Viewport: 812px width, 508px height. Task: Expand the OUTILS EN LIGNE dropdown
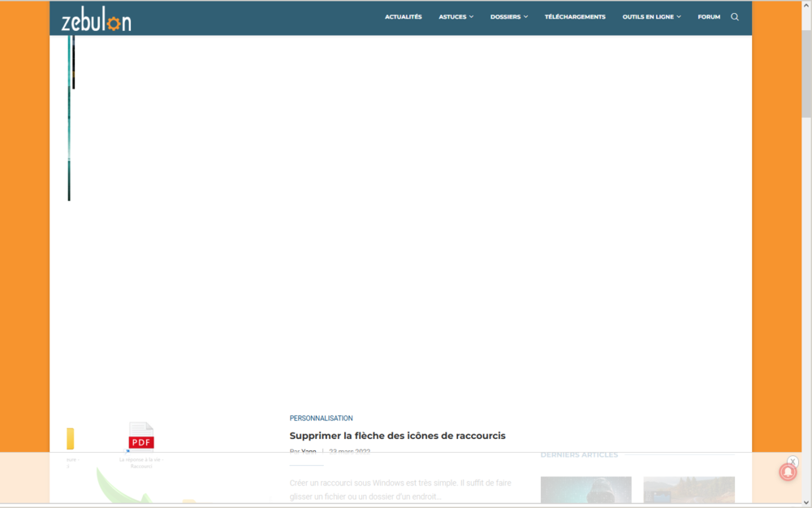pos(651,16)
